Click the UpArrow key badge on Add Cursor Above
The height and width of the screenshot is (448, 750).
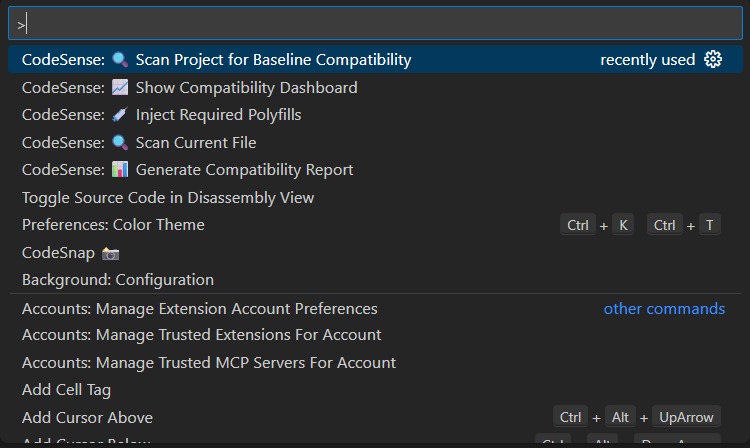(686, 417)
